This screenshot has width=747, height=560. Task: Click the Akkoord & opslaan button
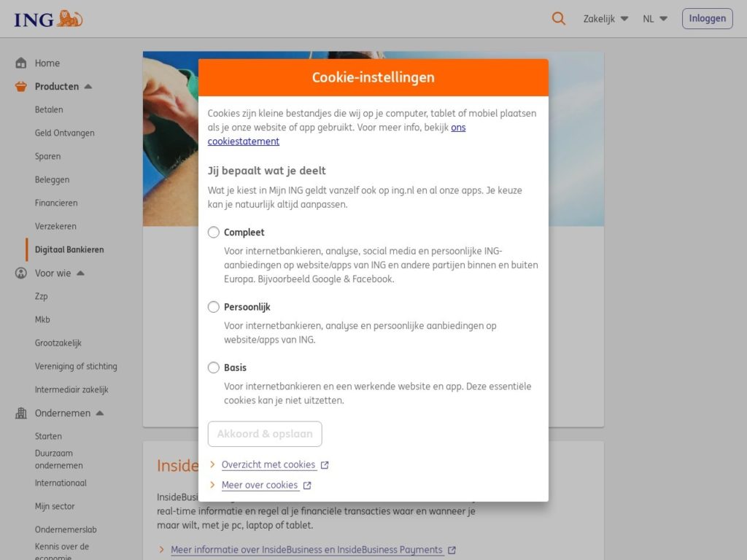pos(265,434)
